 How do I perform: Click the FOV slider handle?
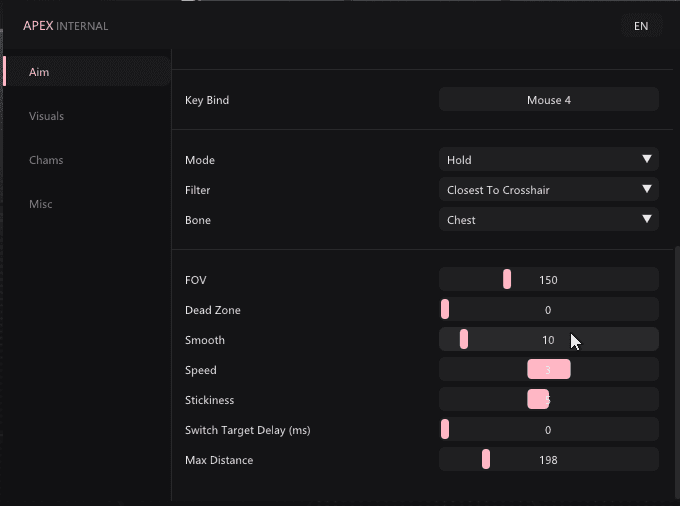point(507,279)
